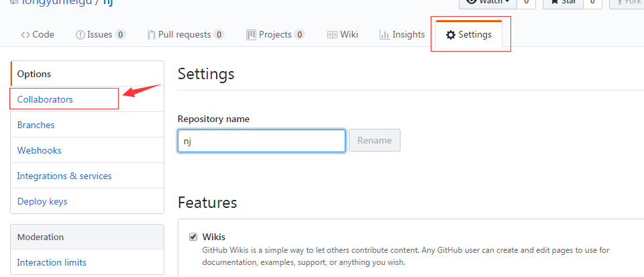This screenshot has height=277, width=644.
Task: Click the Projects board icon
Action: click(x=251, y=35)
